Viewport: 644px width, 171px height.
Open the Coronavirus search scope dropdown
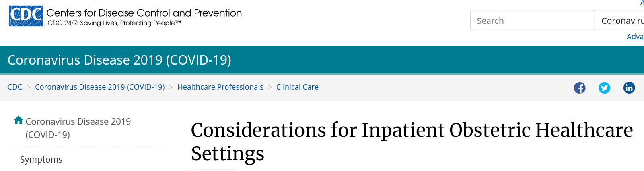[x=619, y=20]
